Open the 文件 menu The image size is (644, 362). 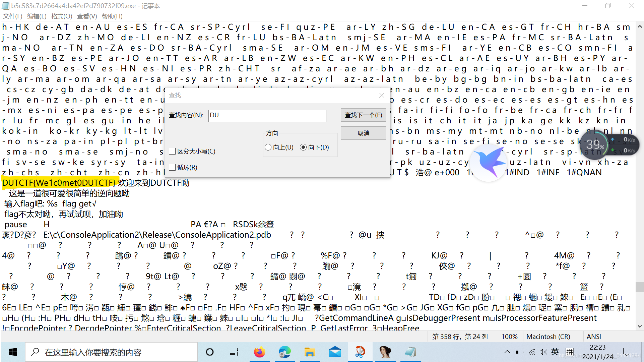(x=13, y=16)
